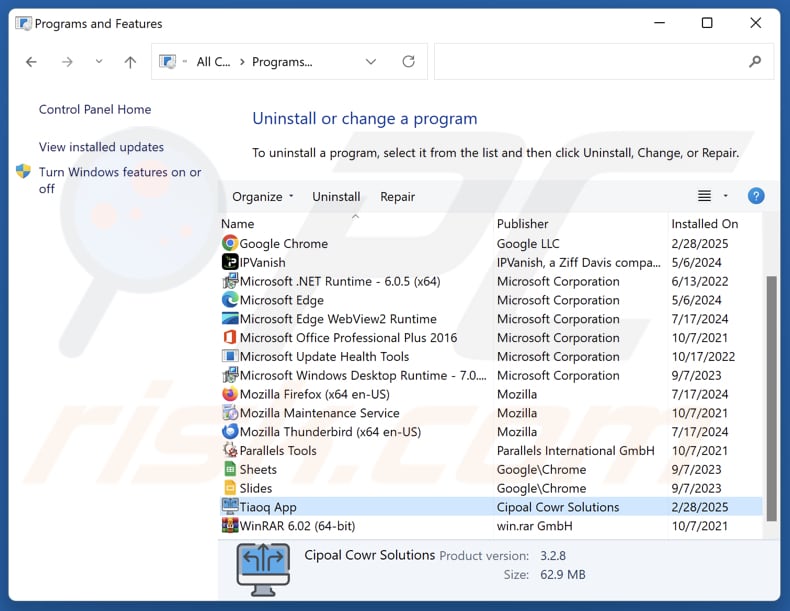Go forward with the right arrow
This screenshot has width=790, height=611.
67,62
